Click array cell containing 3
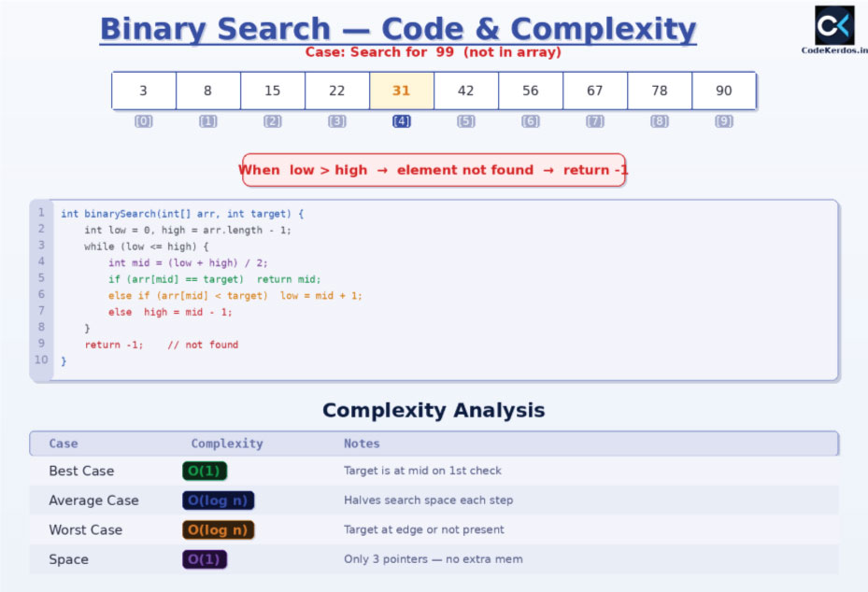The image size is (868, 592). click(143, 91)
